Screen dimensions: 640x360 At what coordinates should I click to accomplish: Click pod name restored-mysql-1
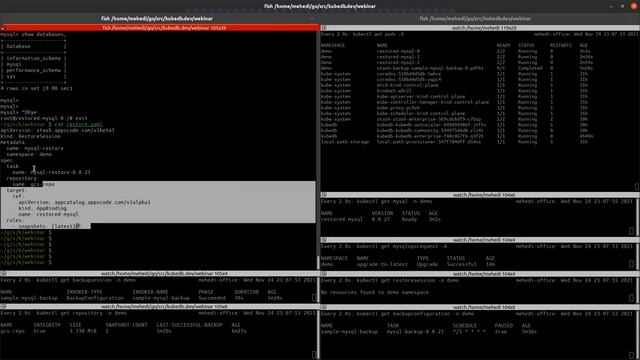tap(398, 57)
